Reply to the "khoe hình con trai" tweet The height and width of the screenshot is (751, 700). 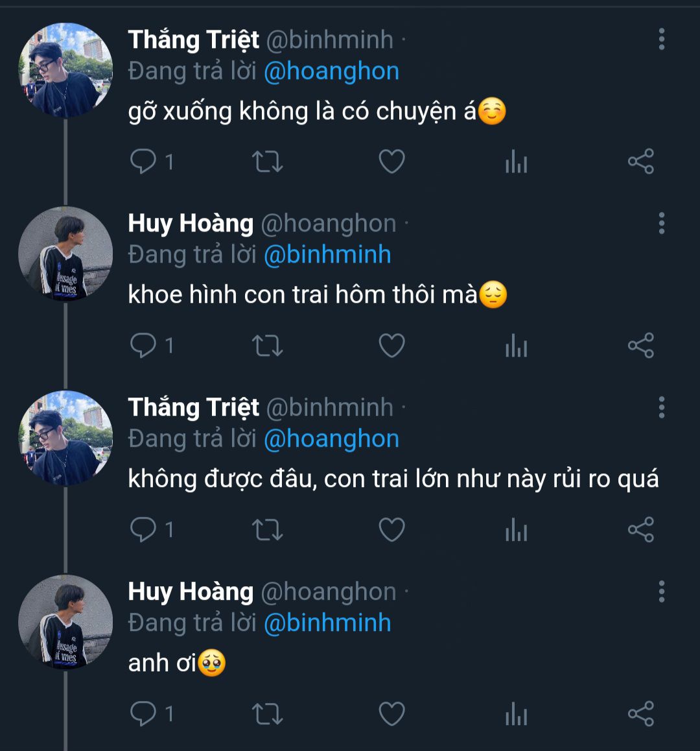143,346
